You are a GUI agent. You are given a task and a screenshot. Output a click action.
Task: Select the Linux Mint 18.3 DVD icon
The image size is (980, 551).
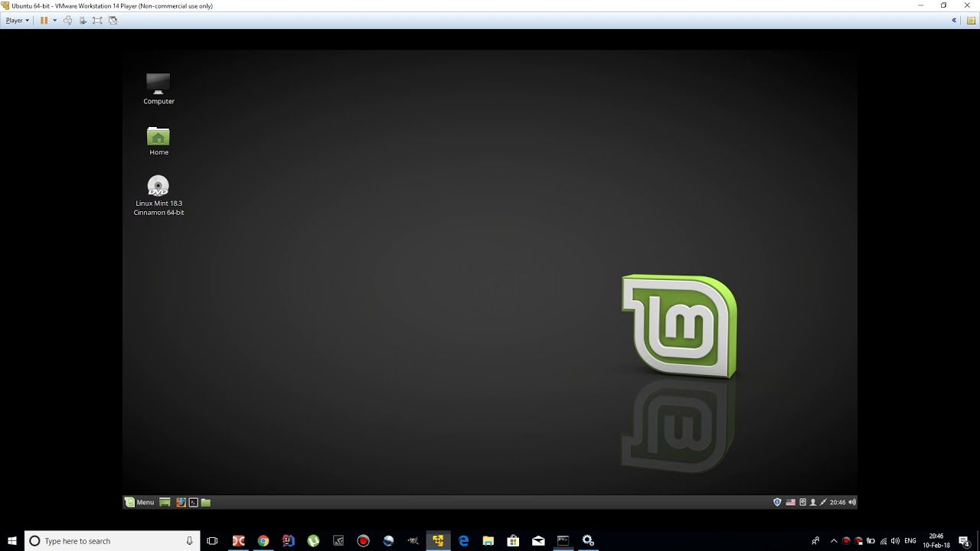pos(158,196)
